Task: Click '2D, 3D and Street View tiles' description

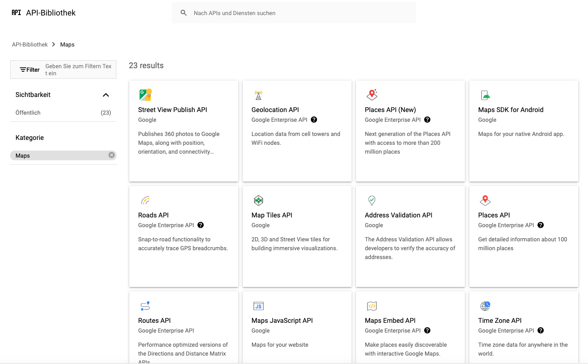Action: [294, 244]
